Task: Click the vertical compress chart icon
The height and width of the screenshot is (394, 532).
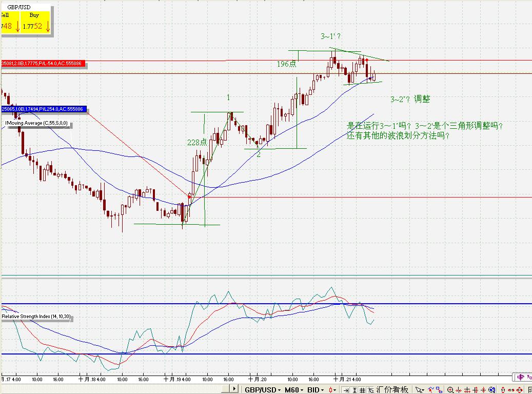Action: coord(483,390)
